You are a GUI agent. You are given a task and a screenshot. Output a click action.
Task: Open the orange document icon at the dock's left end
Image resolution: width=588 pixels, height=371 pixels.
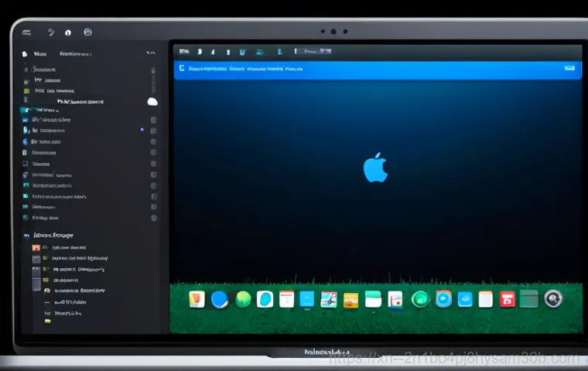(197, 299)
